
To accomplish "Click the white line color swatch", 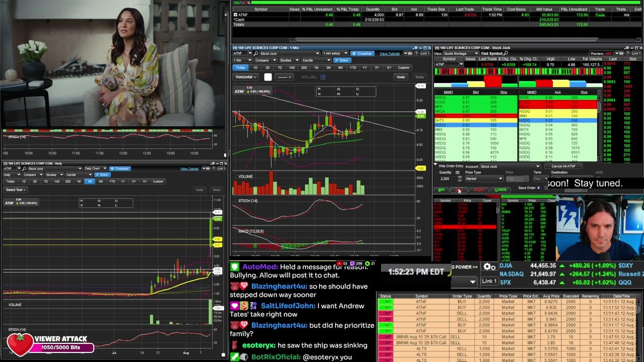I will point(268,77).
